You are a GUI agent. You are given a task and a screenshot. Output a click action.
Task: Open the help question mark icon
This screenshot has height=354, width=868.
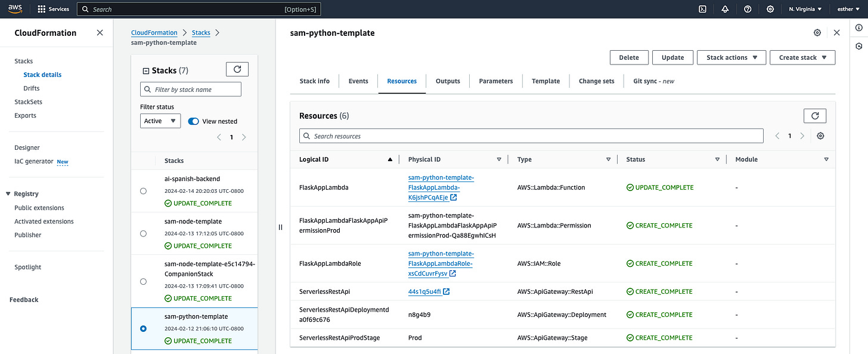click(x=748, y=9)
